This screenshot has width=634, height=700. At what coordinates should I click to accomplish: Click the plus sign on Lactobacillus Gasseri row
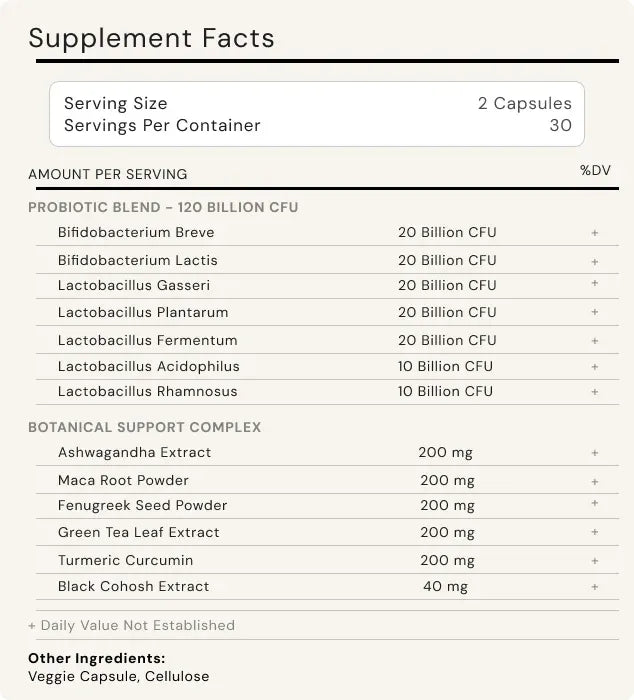point(594,284)
